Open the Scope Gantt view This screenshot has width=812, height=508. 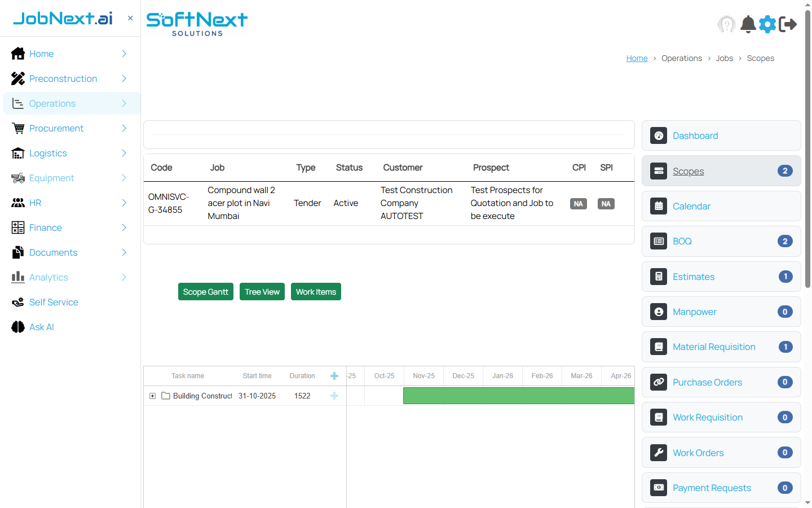[x=205, y=291]
